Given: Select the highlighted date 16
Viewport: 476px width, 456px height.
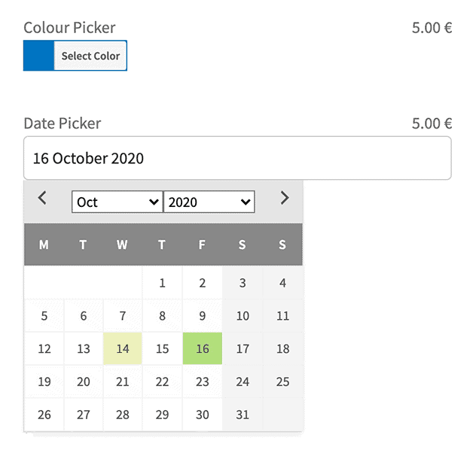Looking at the screenshot, I should click(202, 348).
